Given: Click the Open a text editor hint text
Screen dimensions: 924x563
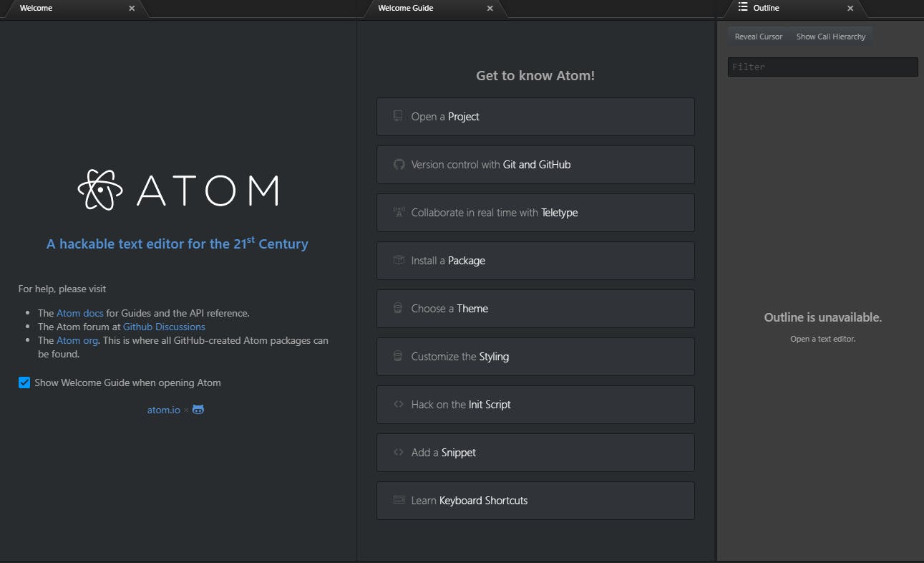Looking at the screenshot, I should tap(823, 339).
